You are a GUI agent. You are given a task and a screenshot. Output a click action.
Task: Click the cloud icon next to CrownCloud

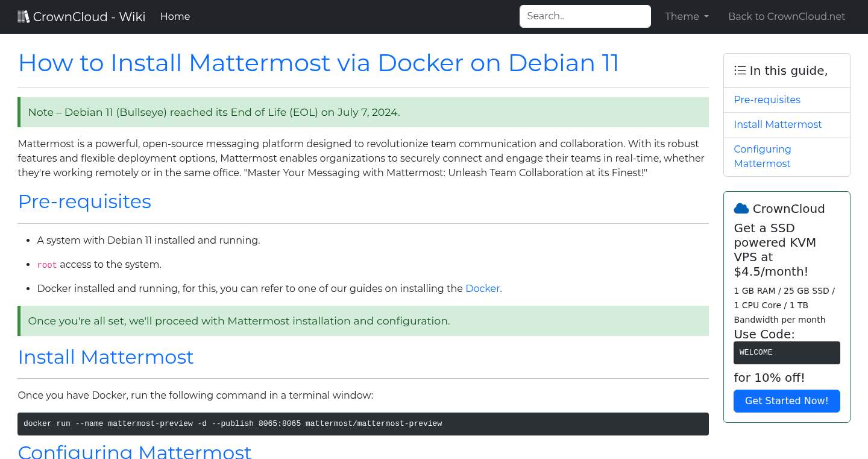point(741,209)
